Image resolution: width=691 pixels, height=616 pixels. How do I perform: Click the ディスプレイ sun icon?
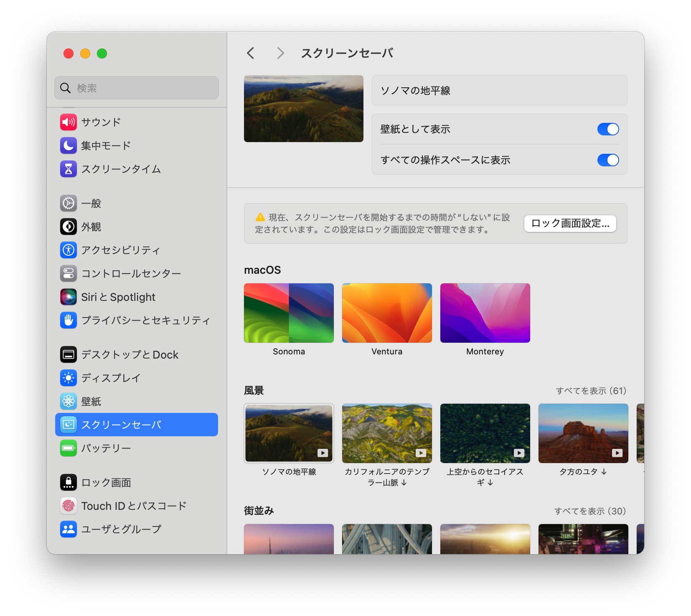69,378
